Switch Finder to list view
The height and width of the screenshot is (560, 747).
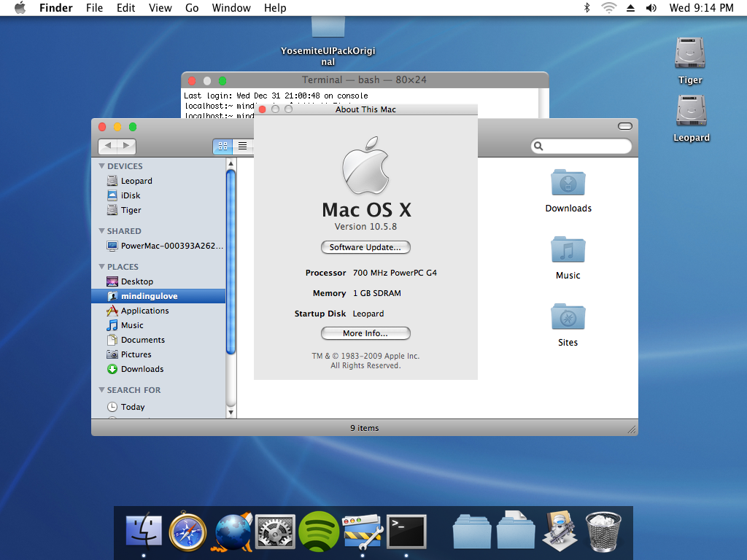(242, 146)
